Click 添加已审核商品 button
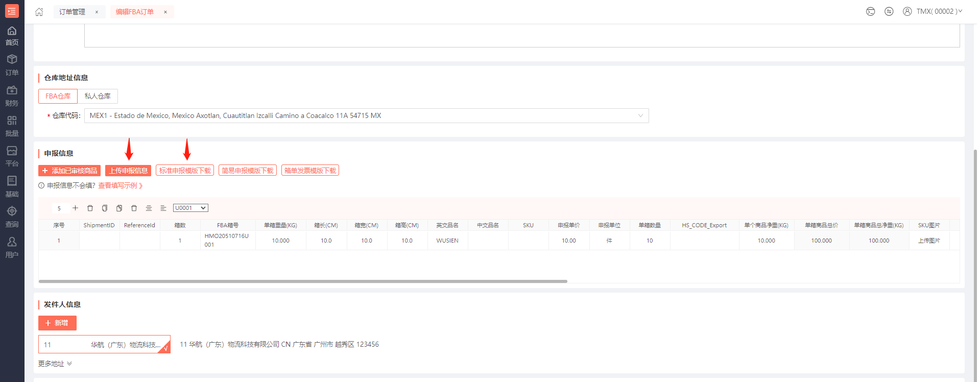This screenshot has width=980, height=382. pos(69,171)
